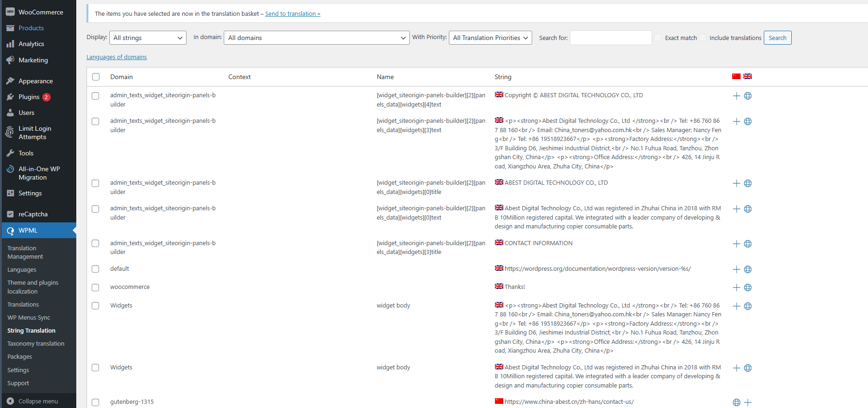The width and height of the screenshot is (868, 408).
Task: Click the Plugins update count badge
Action: click(47, 97)
